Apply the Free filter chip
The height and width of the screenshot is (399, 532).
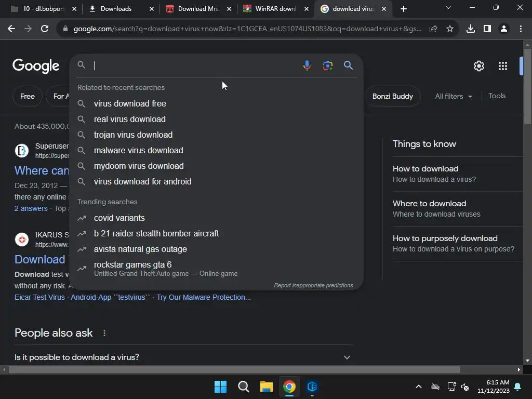[27, 96]
